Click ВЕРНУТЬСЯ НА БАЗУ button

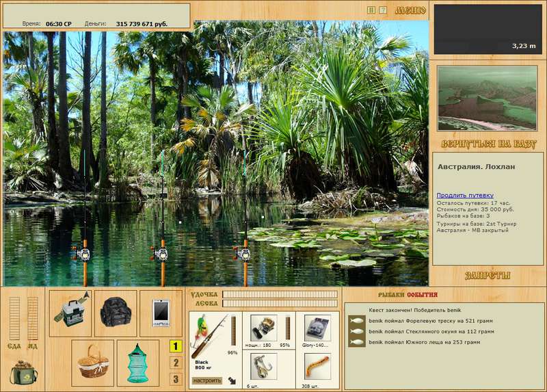tap(488, 144)
